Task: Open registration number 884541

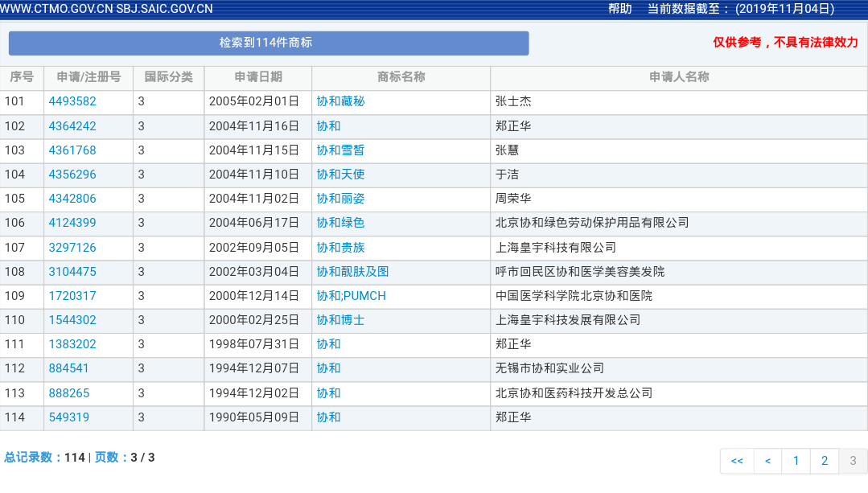Action: 68,368
